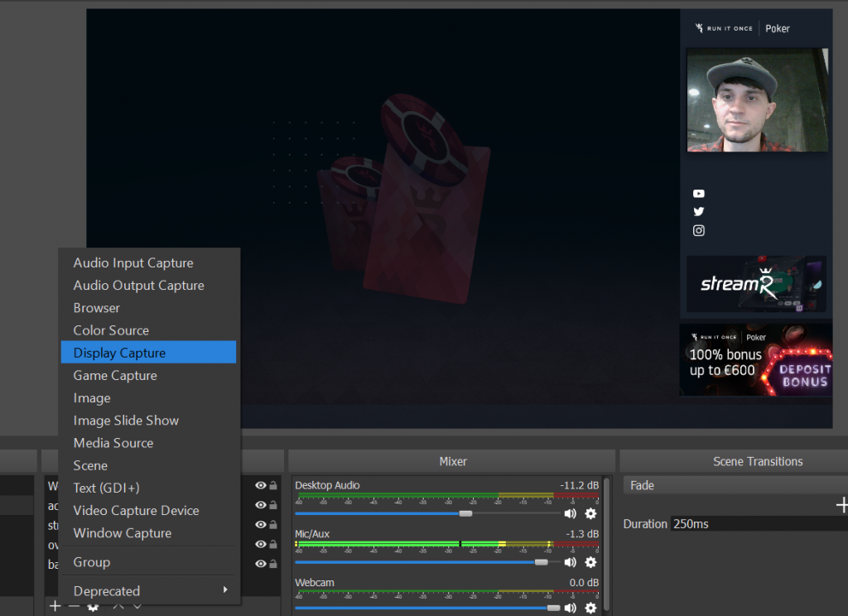Image resolution: width=848 pixels, height=616 pixels.
Task: Click the mixer panel scrollbar
Action: coord(607,544)
